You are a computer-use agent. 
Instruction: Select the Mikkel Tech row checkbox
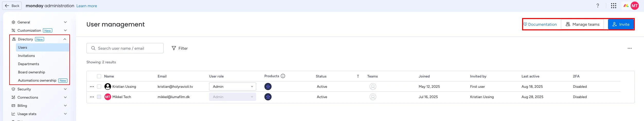pos(99,97)
